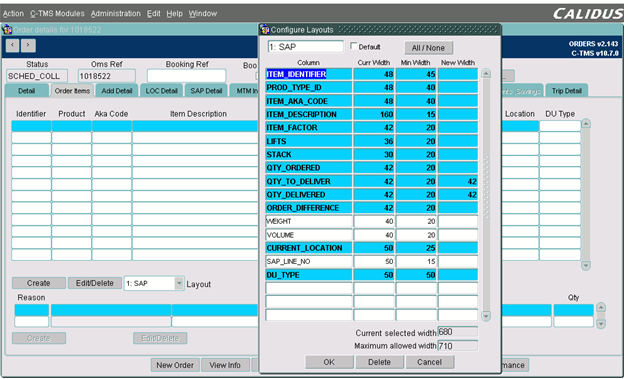Click order items list scroll up arrow

[586, 124]
